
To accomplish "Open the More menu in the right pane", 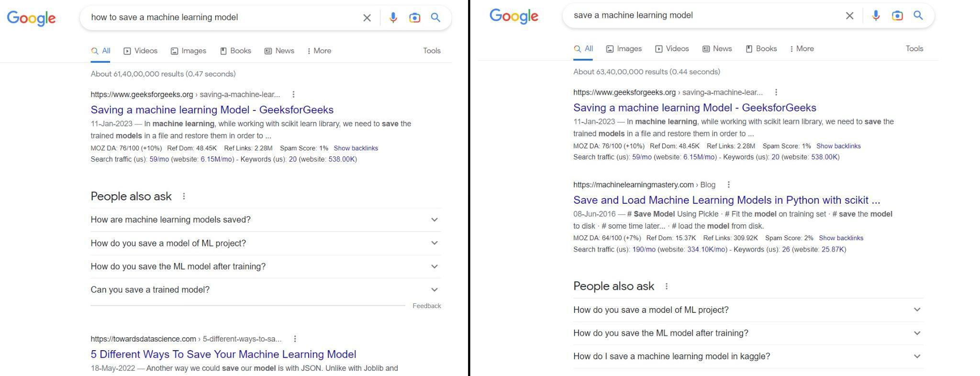I will [802, 49].
